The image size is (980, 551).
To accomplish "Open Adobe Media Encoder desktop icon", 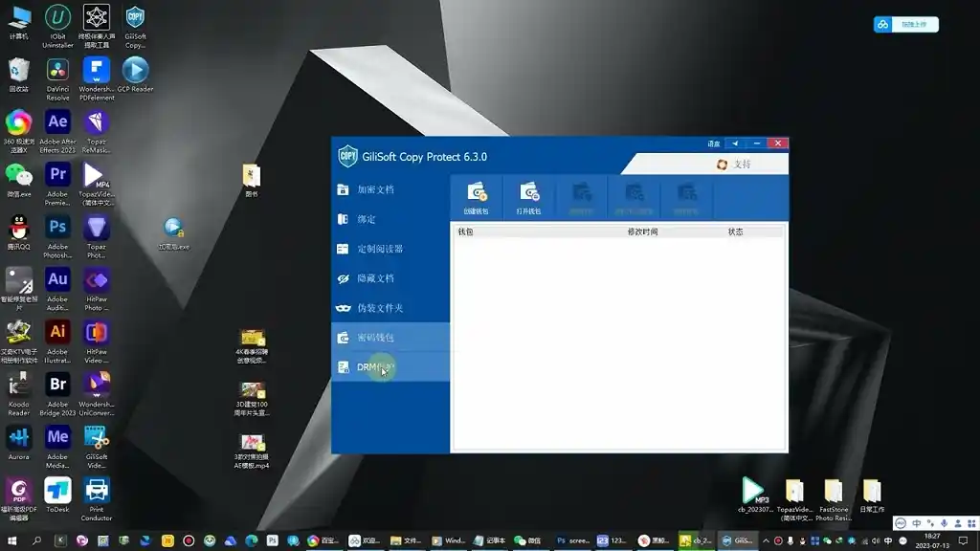I will (x=57, y=447).
